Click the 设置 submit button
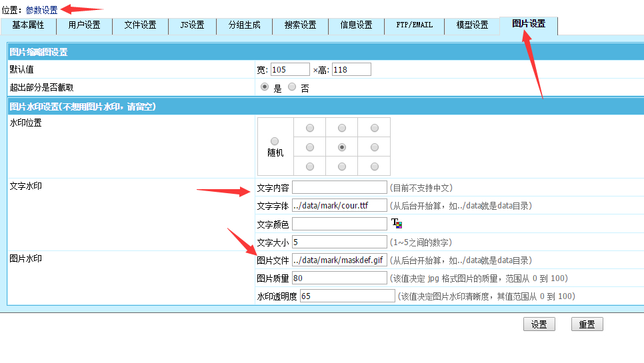The width and height of the screenshot is (644, 363). click(539, 324)
